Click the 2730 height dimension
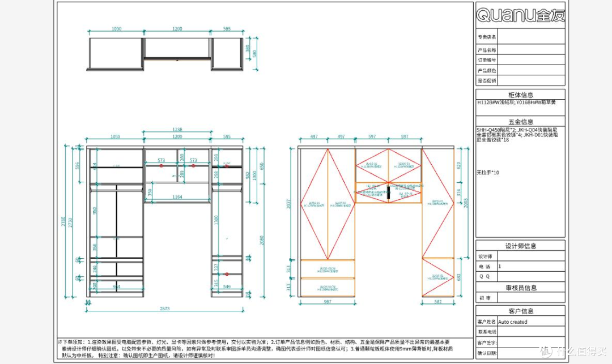The height and width of the screenshot is (364, 612). [70, 222]
